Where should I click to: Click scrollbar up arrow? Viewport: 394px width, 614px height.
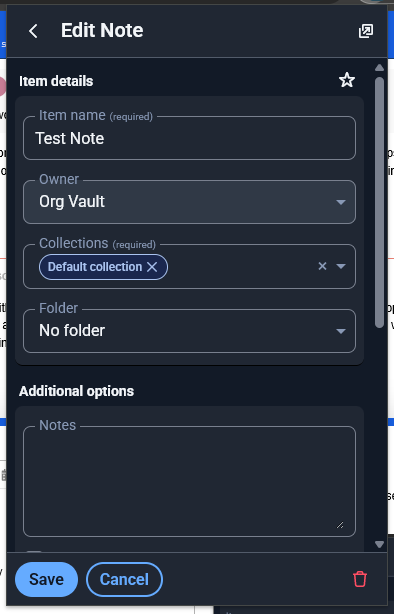tap(379, 68)
